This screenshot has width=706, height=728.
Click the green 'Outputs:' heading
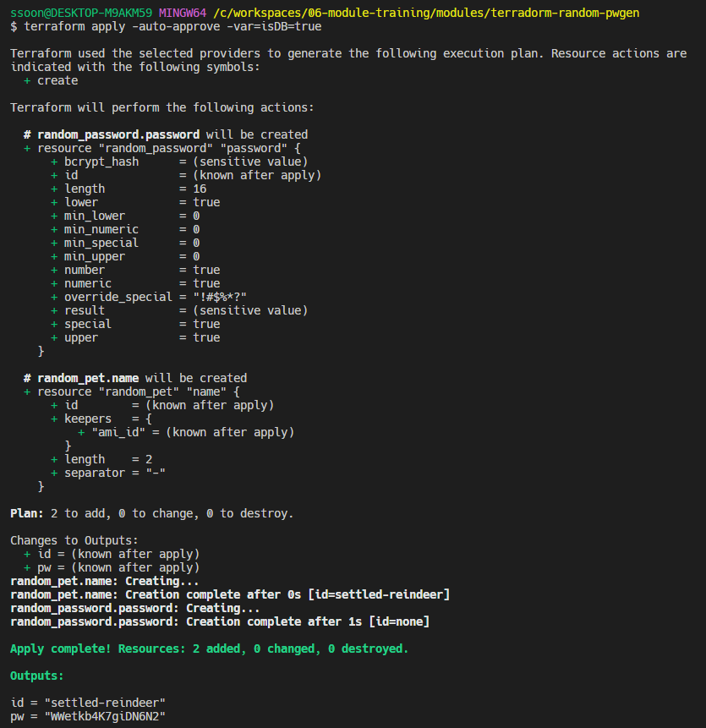37,676
